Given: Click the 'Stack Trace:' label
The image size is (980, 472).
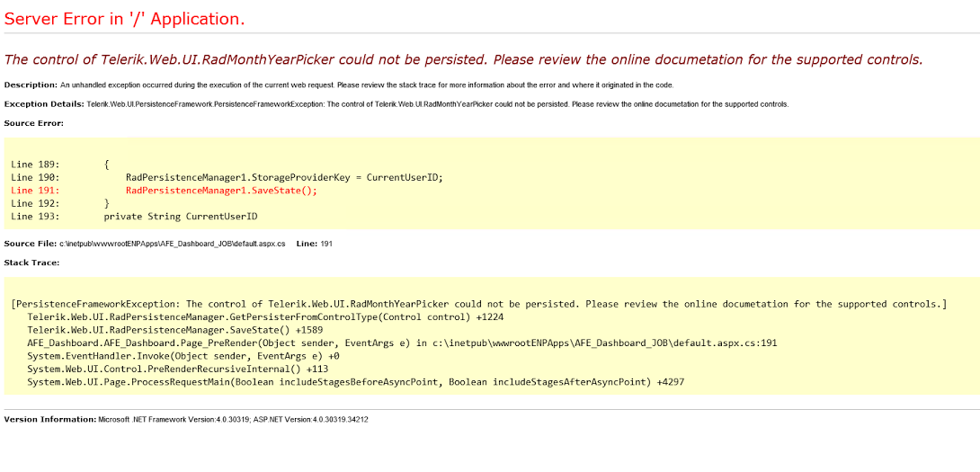Looking at the screenshot, I should point(31,263).
